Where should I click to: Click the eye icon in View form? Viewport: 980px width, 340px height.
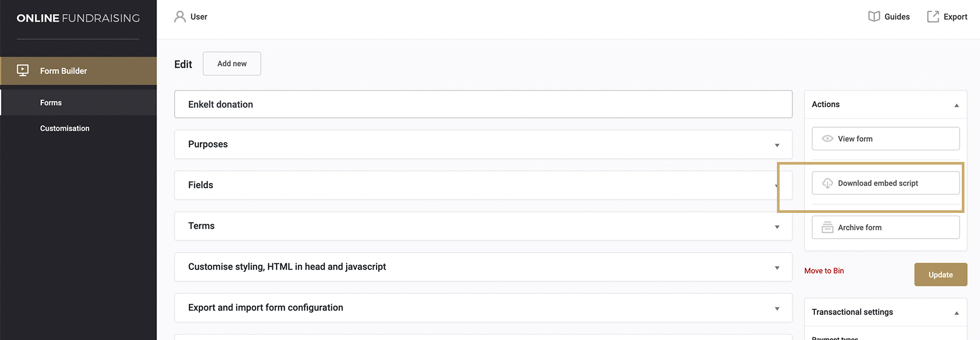point(827,138)
